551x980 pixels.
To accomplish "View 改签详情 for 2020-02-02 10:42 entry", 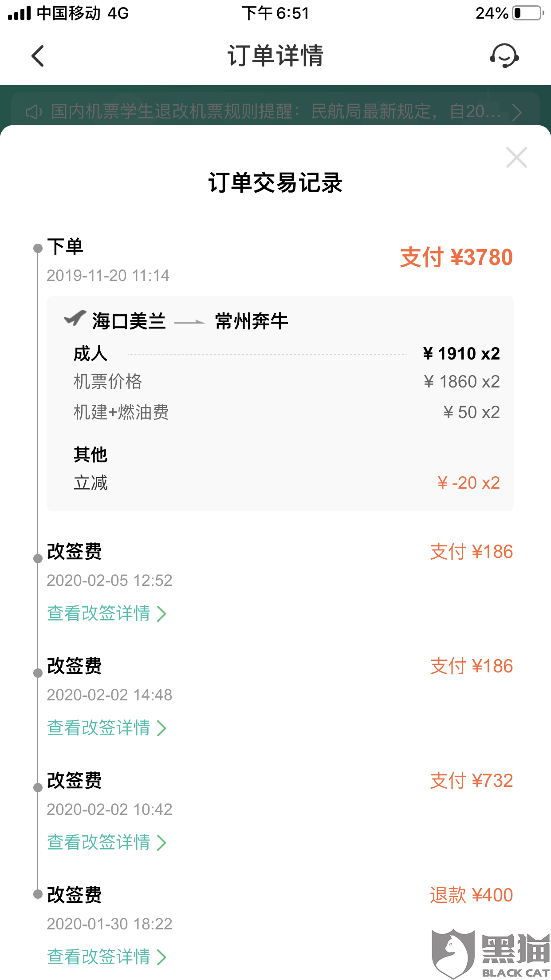I will [x=106, y=842].
